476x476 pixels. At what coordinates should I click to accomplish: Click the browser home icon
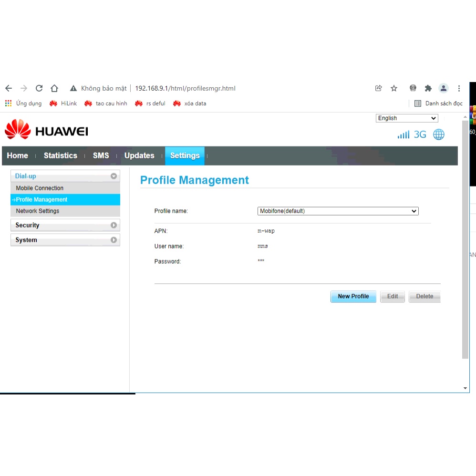point(54,88)
